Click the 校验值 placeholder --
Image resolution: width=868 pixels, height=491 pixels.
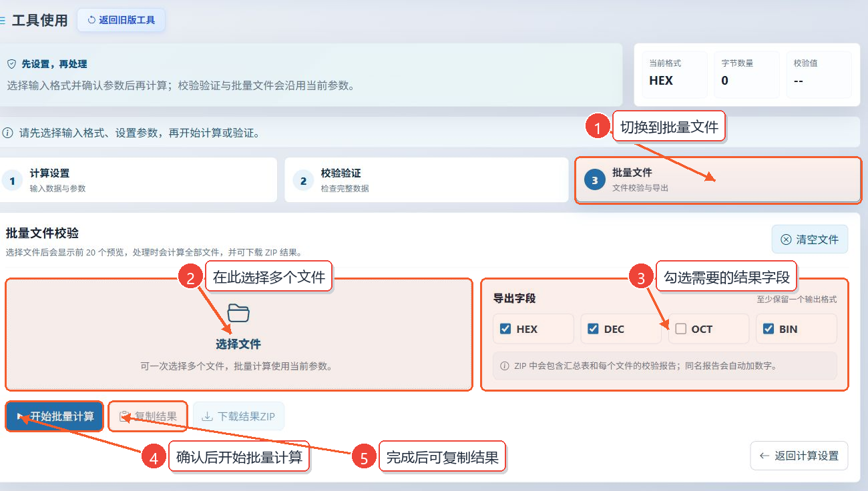click(799, 81)
